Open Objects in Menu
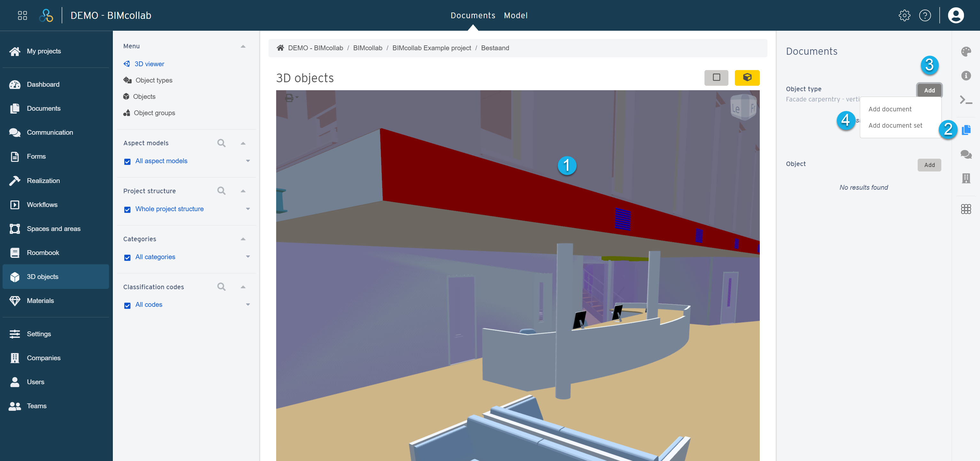Screen dimensions: 980x461 click(139, 97)
